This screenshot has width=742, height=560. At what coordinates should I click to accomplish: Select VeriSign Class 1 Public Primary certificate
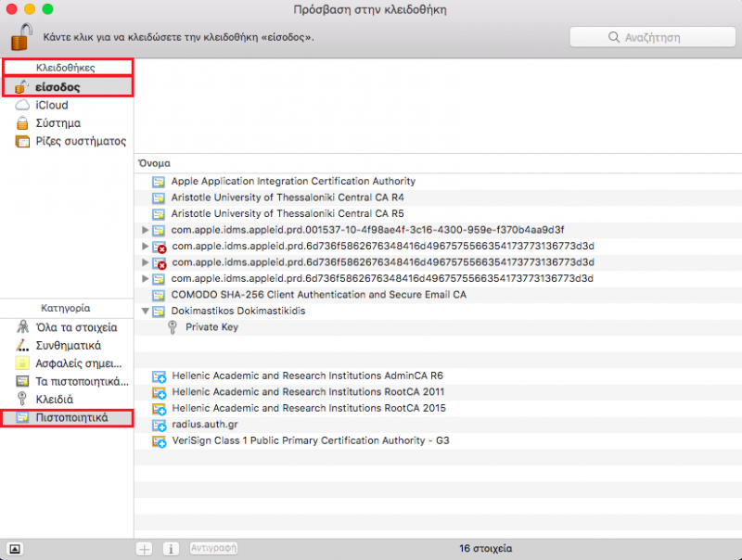pyautogui.click(x=438, y=440)
